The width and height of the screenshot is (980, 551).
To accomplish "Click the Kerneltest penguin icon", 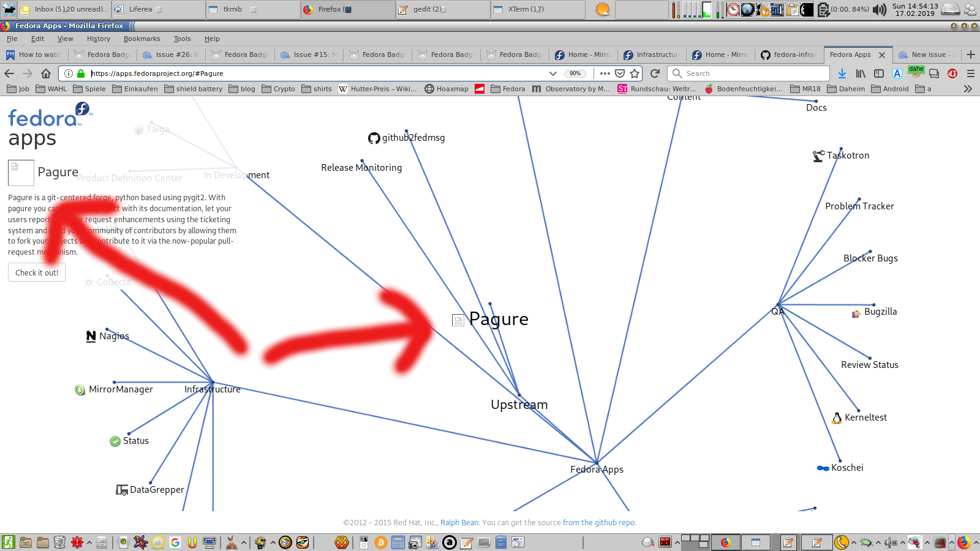I will coord(837,418).
